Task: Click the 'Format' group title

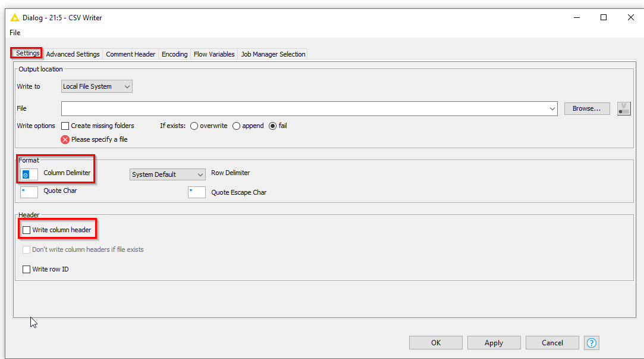Action: point(29,160)
